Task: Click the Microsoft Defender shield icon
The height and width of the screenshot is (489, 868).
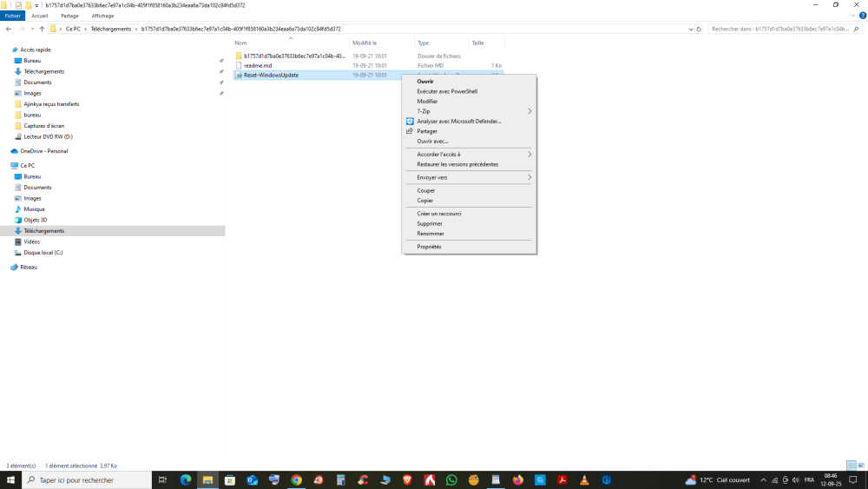Action: (x=410, y=122)
